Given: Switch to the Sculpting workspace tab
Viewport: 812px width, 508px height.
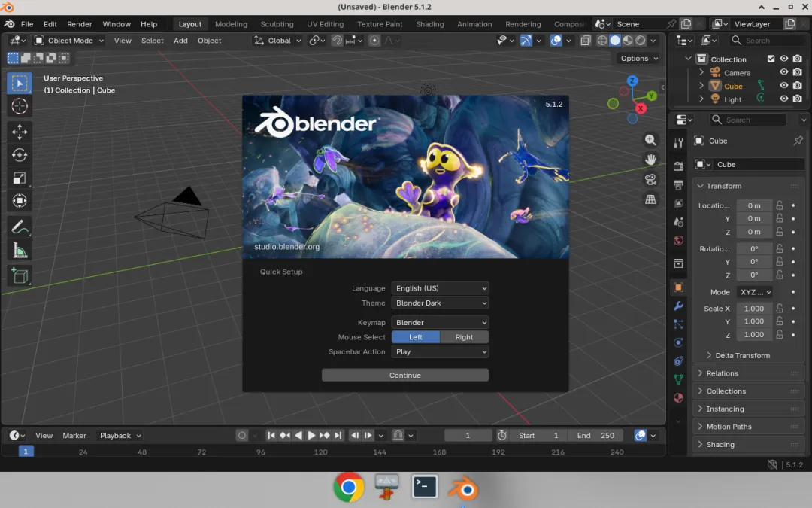Looking at the screenshot, I should coord(277,24).
